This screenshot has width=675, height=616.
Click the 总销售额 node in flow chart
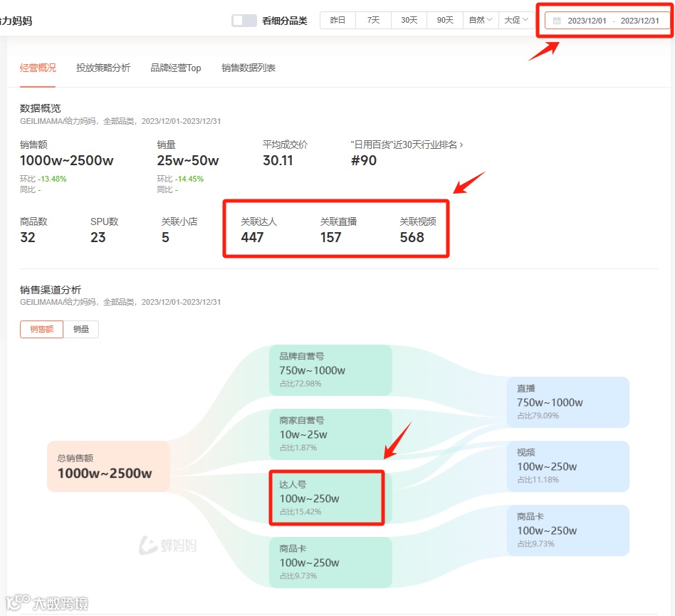click(108, 466)
